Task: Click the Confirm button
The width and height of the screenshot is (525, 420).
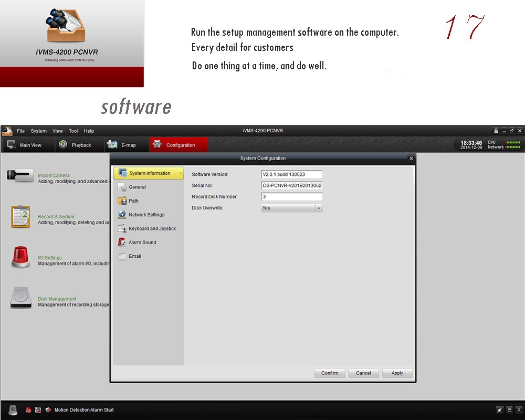Action: pos(330,373)
